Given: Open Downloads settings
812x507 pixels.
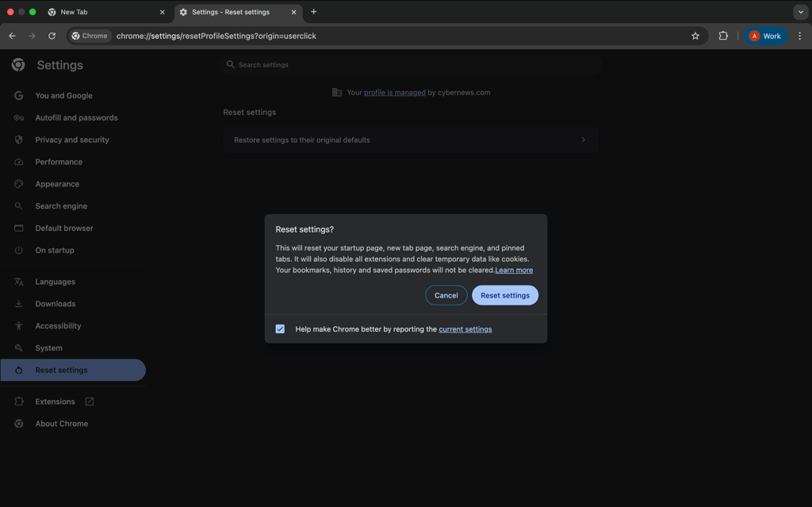Looking at the screenshot, I should pos(56,304).
